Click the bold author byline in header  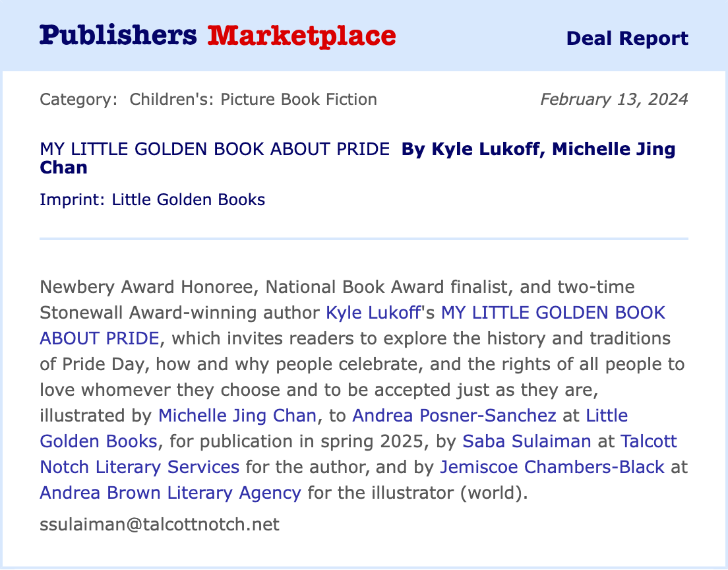(x=538, y=150)
